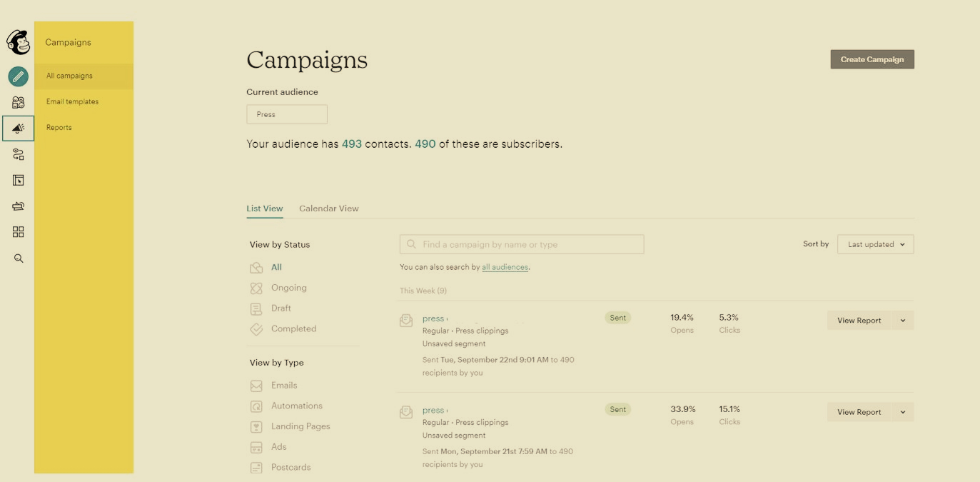Filter campaigns by Ongoing status

pyautogui.click(x=288, y=288)
